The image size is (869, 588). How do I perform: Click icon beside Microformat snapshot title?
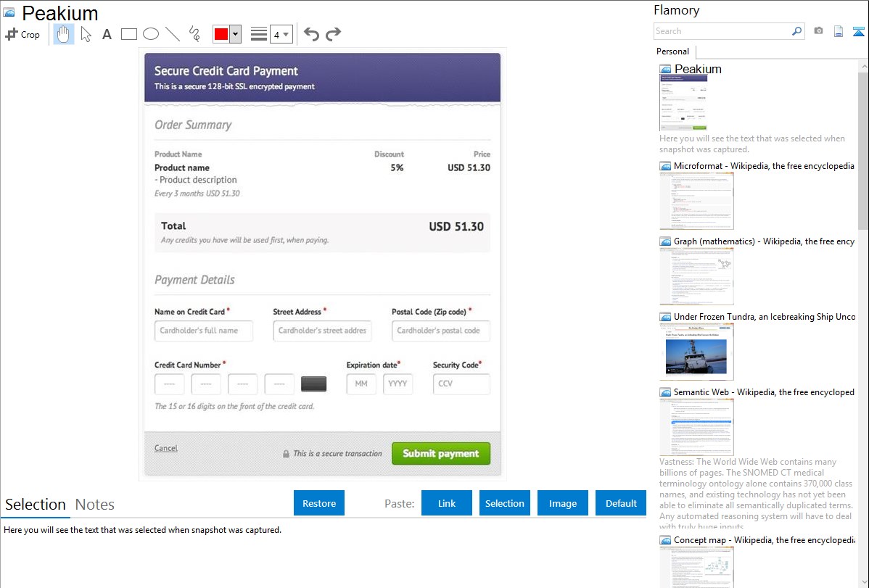click(665, 166)
